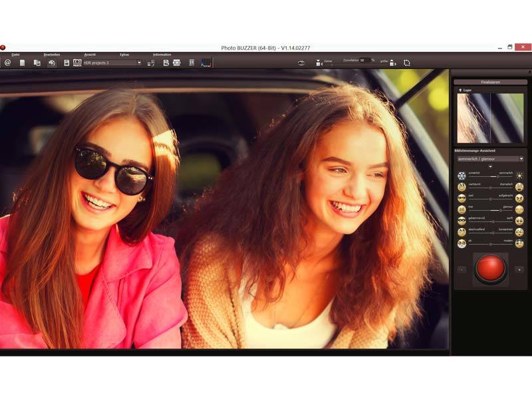Click the smiley left of the glamour slider
This screenshot has height=399, width=532.
tap(462, 209)
